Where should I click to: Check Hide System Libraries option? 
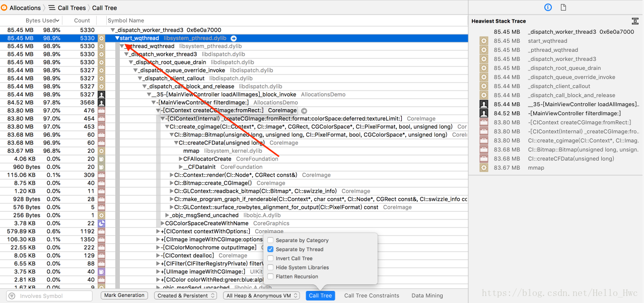270,268
